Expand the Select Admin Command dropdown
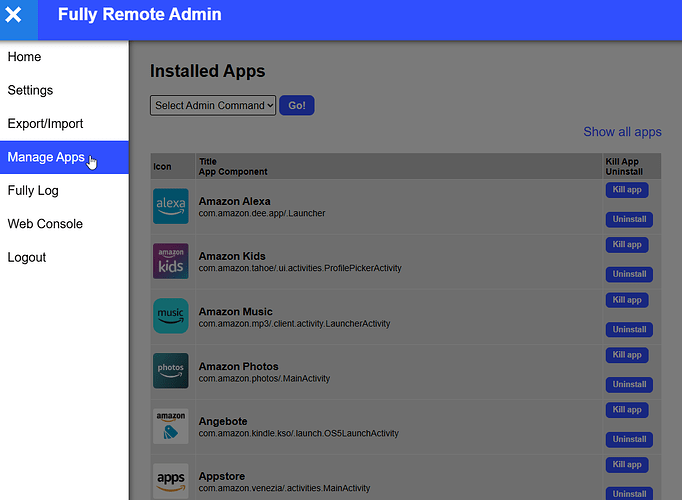682x500 pixels. (213, 106)
